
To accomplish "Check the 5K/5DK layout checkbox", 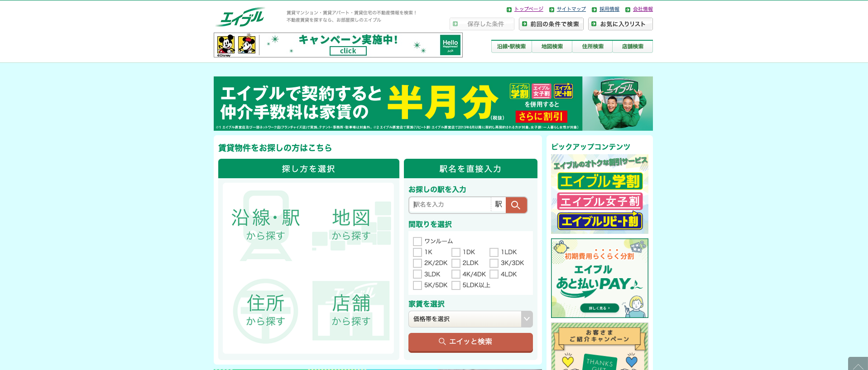I will tap(417, 285).
